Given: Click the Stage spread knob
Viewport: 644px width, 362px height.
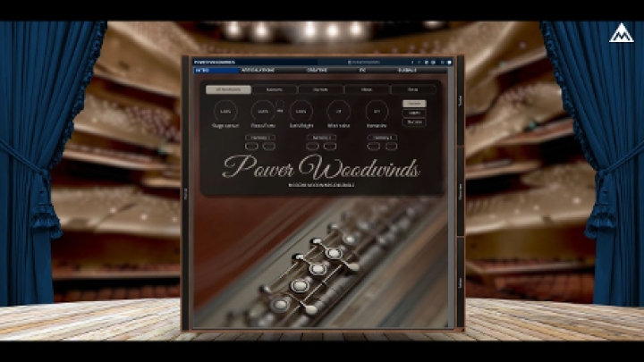Looking at the screenshot, I should tap(225, 111).
